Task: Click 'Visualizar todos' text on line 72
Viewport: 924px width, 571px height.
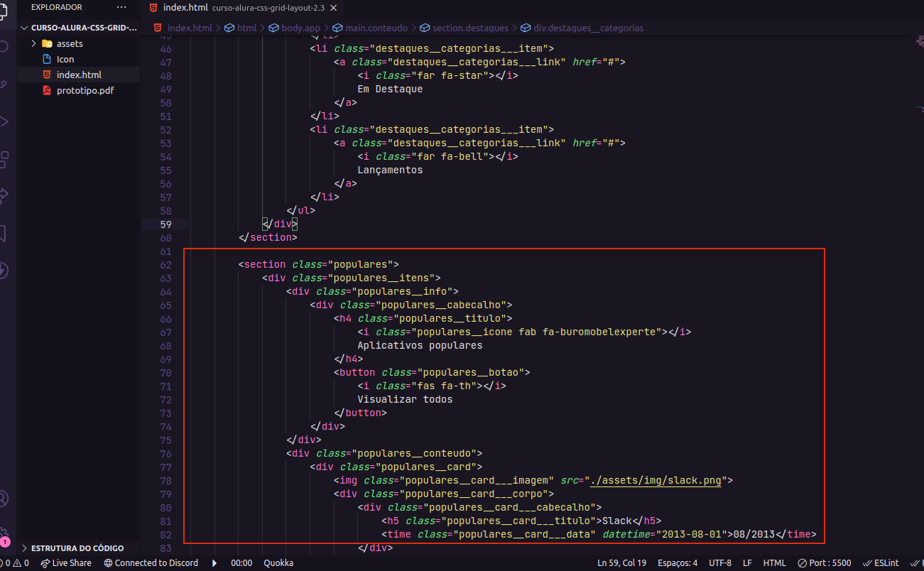Action: (405, 399)
